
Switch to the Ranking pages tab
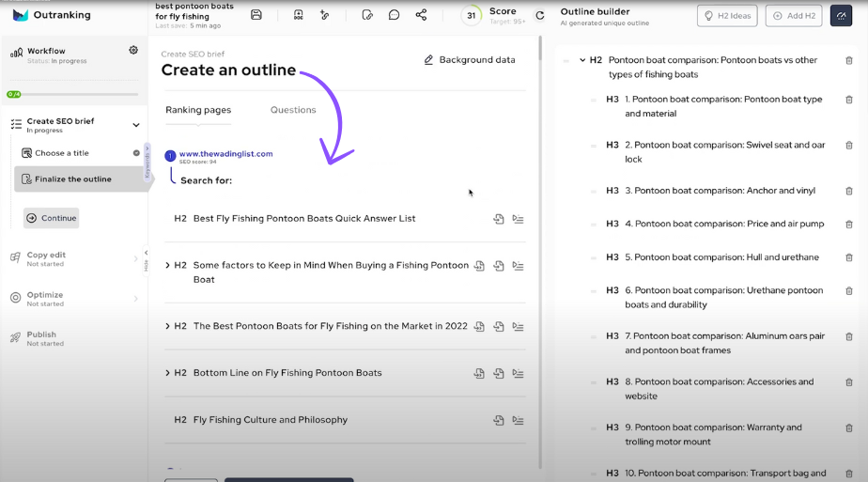(198, 110)
